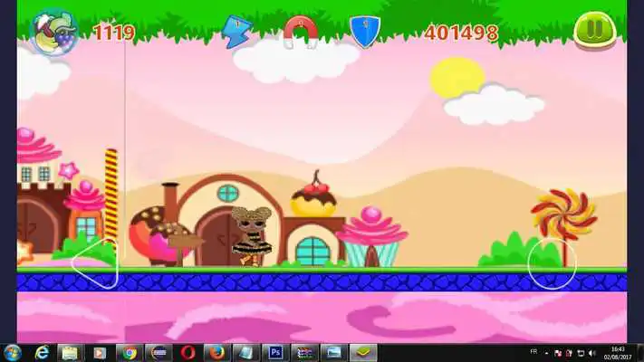The image size is (644, 362).
Task: Open Internet Explorer from the taskbar
Action: tap(42, 352)
